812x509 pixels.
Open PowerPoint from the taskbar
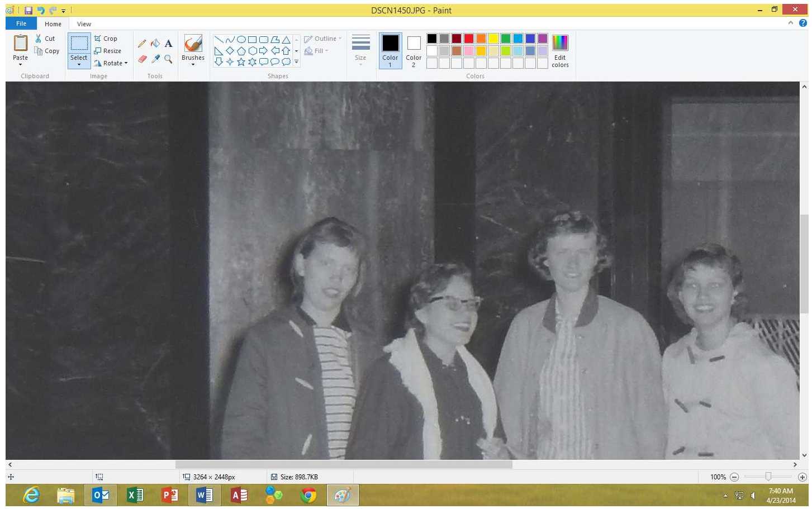pos(169,495)
